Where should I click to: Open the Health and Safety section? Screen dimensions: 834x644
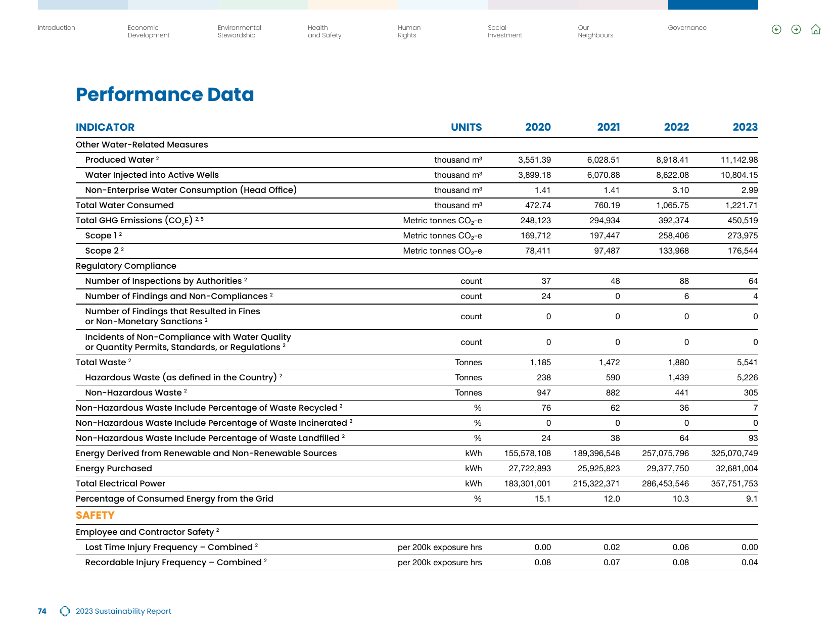(x=325, y=31)
